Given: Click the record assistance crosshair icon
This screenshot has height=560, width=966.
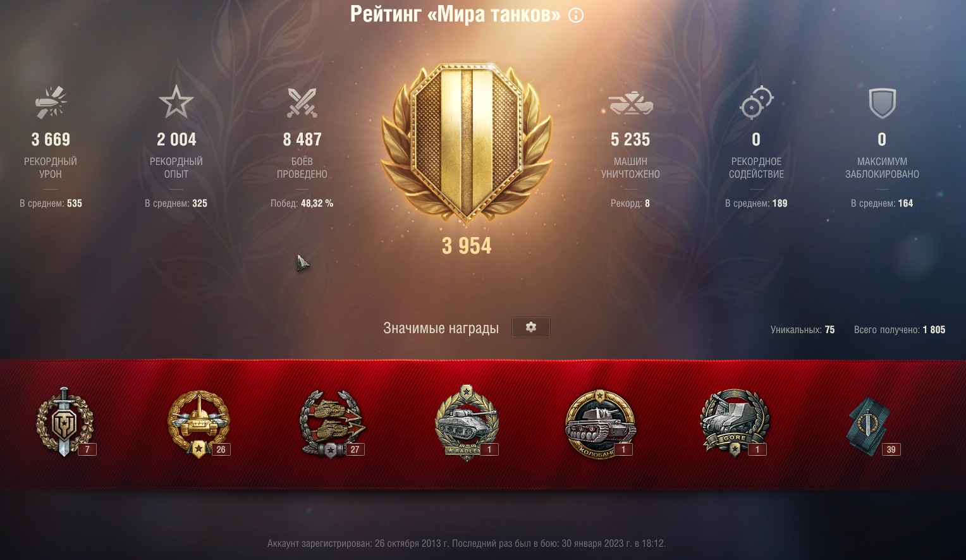Looking at the screenshot, I should click(756, 102).
